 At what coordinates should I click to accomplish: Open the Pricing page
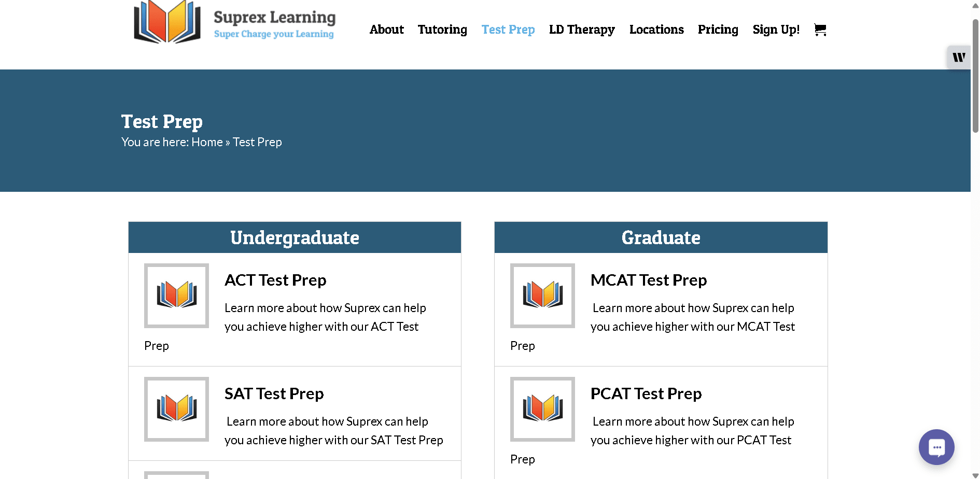pos(718,30)
